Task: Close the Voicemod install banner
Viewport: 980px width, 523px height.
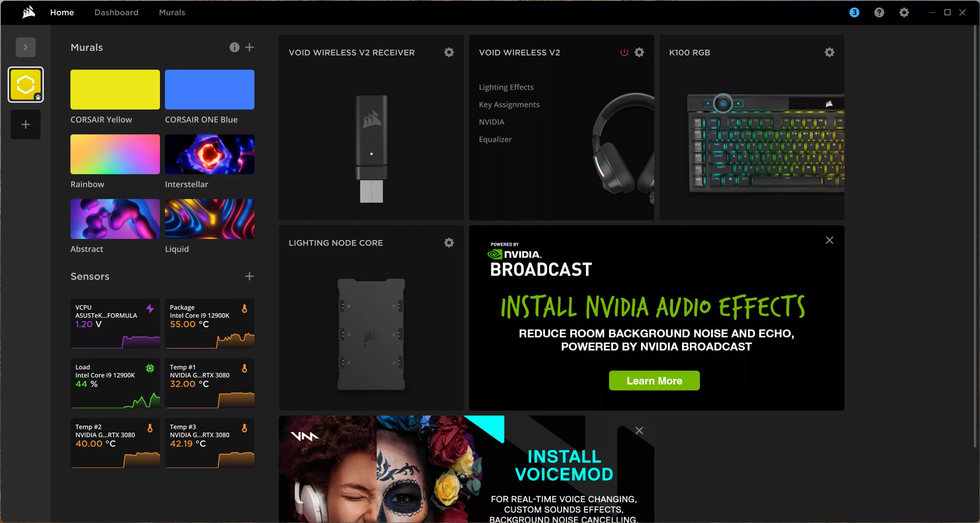Action: [639, 431]
